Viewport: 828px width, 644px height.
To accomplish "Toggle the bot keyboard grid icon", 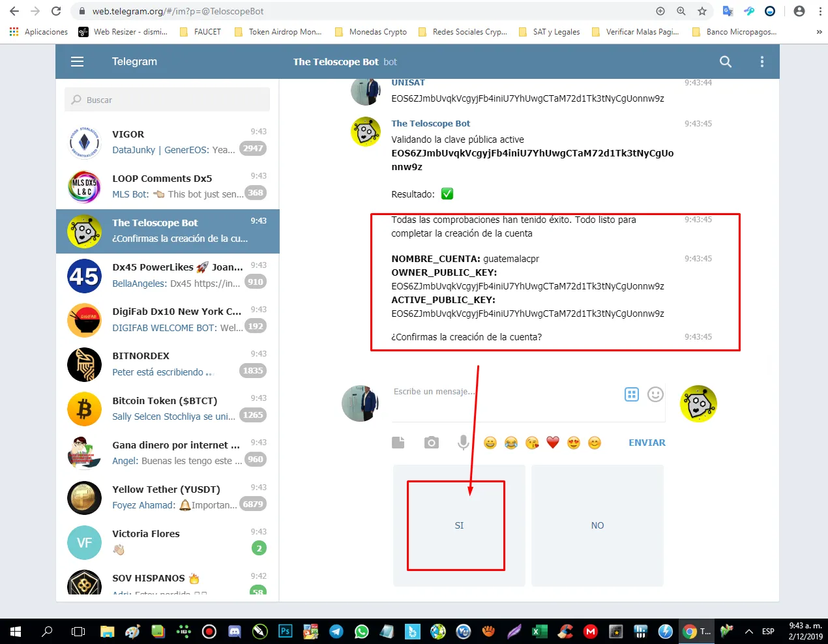I will coord(632,394).
